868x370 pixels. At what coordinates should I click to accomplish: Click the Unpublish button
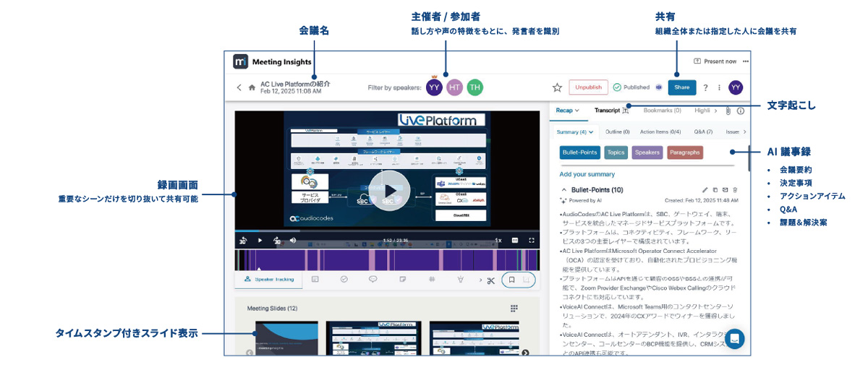point(588,87)
